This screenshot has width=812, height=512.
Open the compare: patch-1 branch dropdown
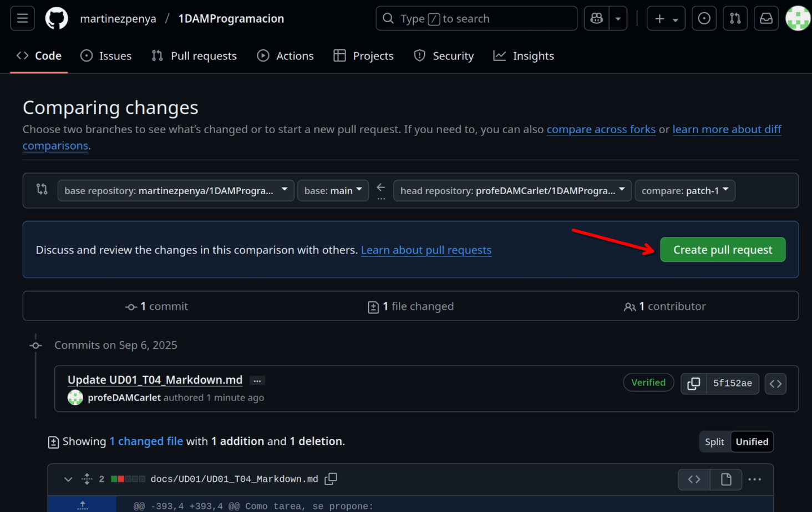(x=684, y=190)
